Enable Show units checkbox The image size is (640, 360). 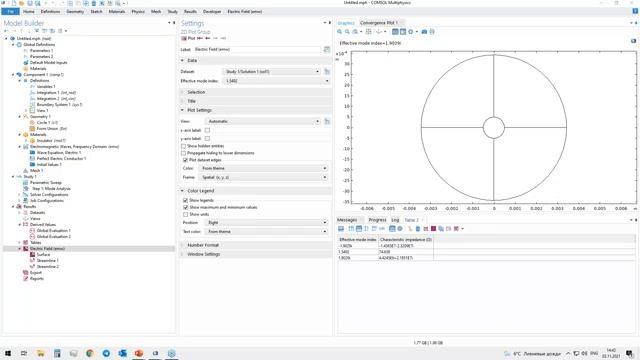185,214
